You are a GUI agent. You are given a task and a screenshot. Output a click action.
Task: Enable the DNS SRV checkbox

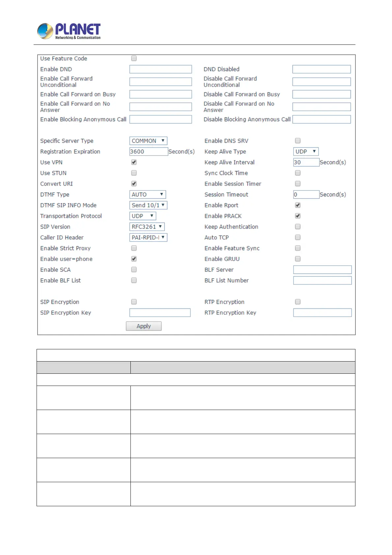(298, 141)
